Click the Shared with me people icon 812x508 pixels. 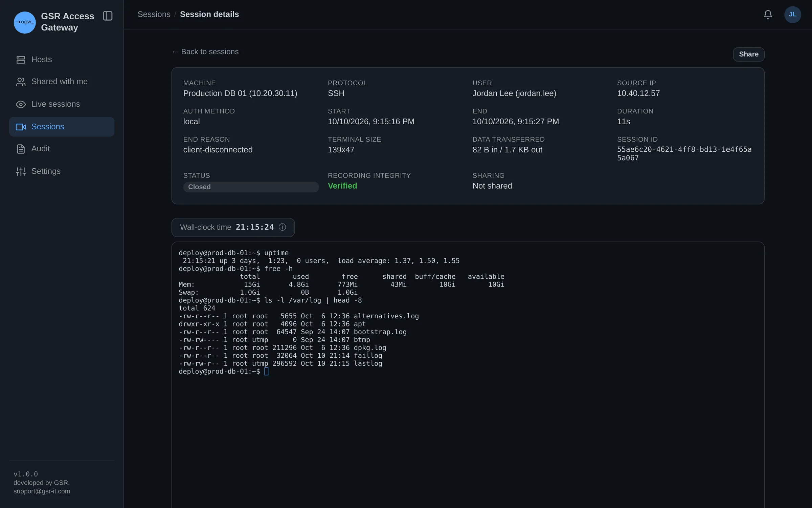point(21,82)
